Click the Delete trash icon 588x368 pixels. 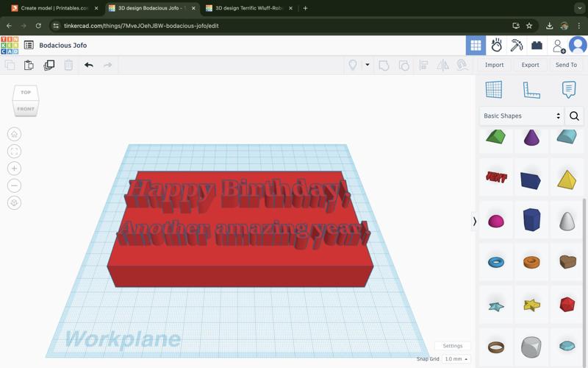tap(68, 66)
